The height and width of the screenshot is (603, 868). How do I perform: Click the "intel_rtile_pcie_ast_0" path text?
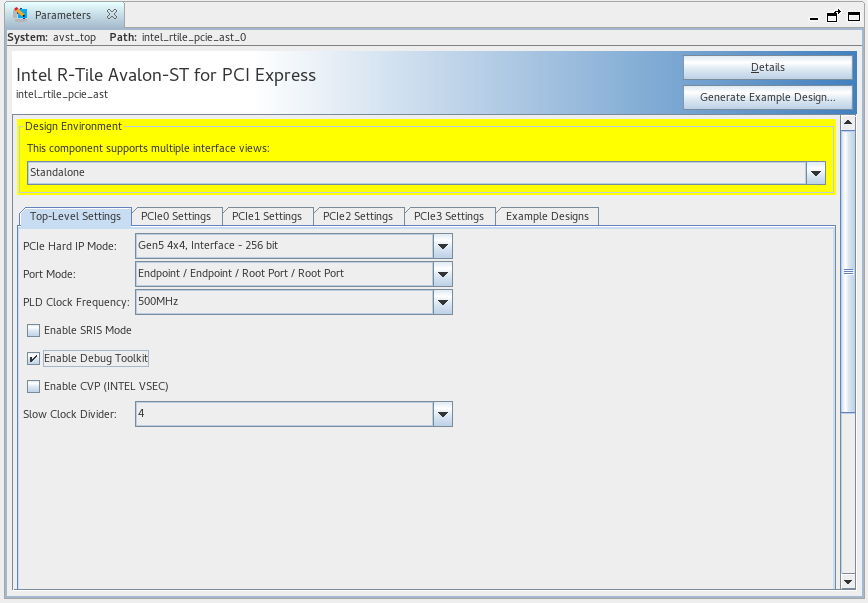(x=194, y=38)
